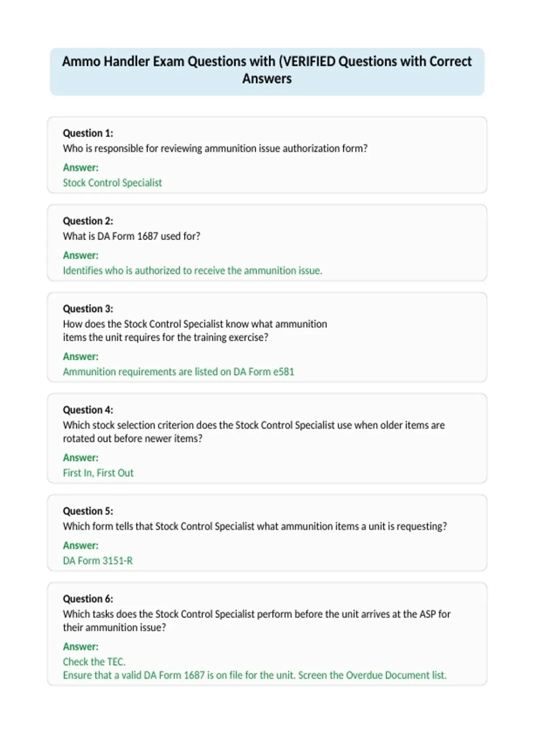534x756 pixels.
Task: Select the Question 5 heading
Action: coord(88,511)
